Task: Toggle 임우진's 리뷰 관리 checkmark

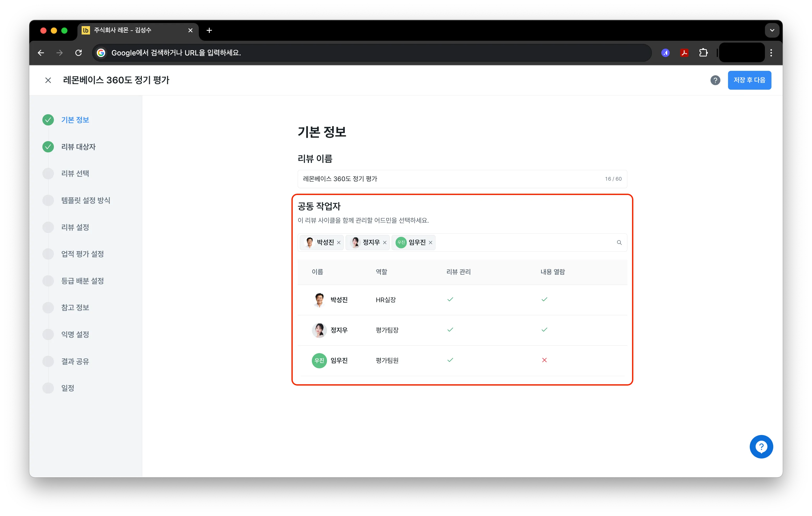Action: click(x=450, y=360)
